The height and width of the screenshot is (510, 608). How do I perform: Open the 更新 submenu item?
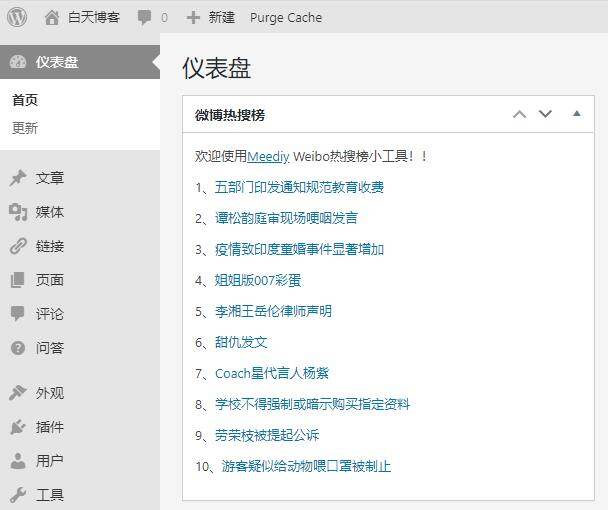(x=25, y=128)
